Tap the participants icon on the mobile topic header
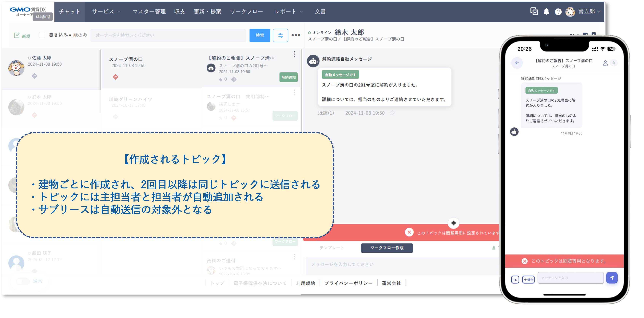This screenshot has height=318, width=644. coord(606,63)
